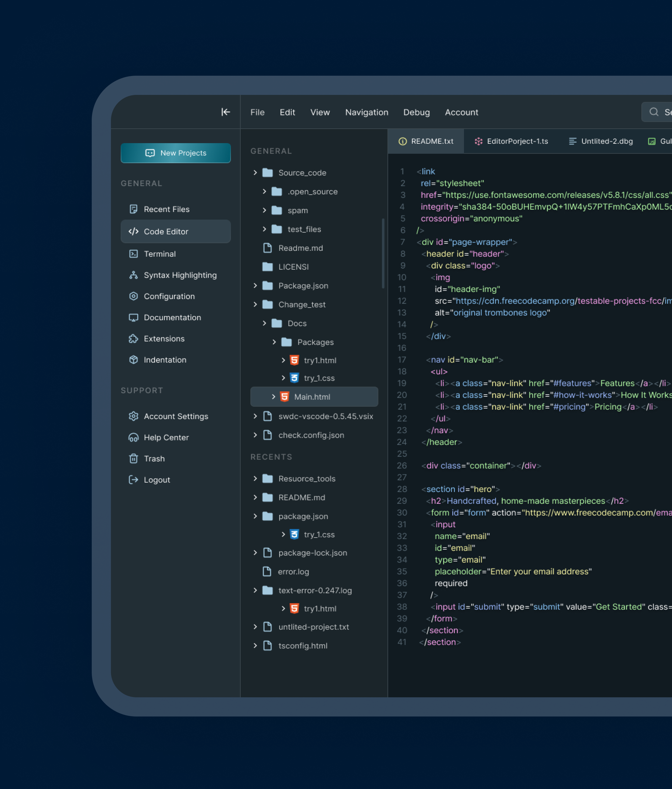The width and height of the screenshot is (672, 789).
Task: Open the Debug menu
Action: pyautogui.click(x=416, y=112)
